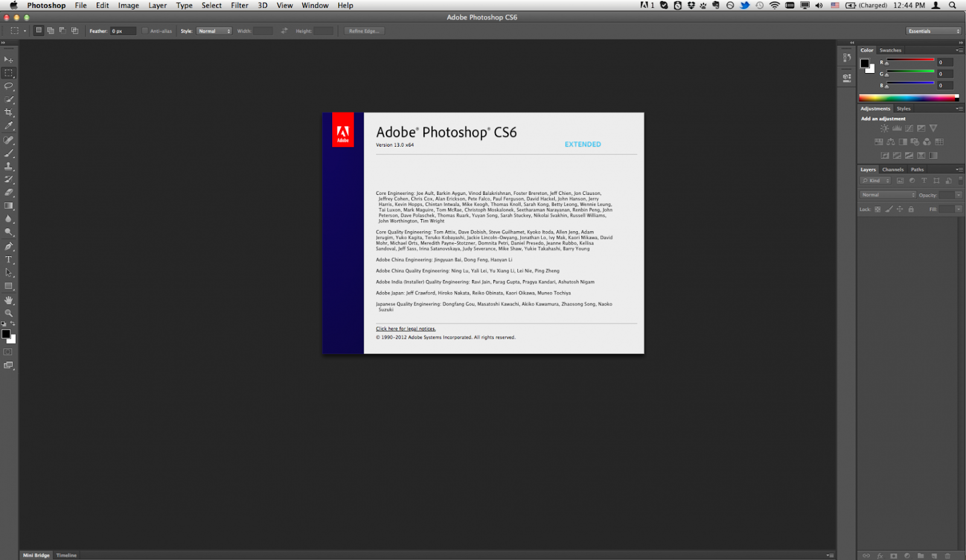The image size is (966, 560).
Task: Select the Move tool
Action: pos(8,60)
